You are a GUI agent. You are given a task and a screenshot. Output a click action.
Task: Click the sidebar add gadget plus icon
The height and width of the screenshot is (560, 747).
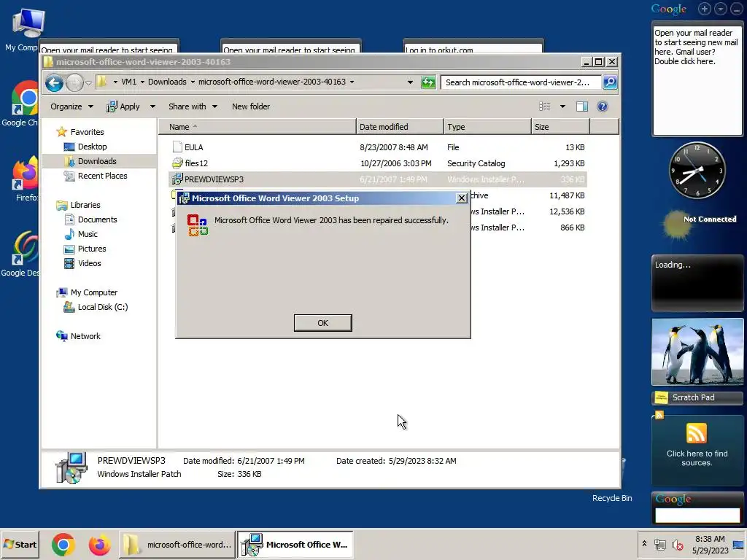(704, 9)
